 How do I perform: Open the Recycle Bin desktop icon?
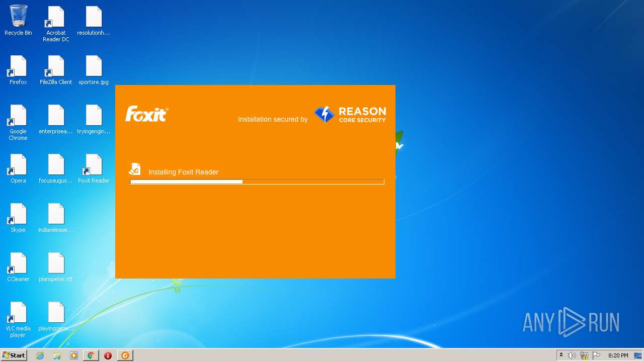click(18, 21)
